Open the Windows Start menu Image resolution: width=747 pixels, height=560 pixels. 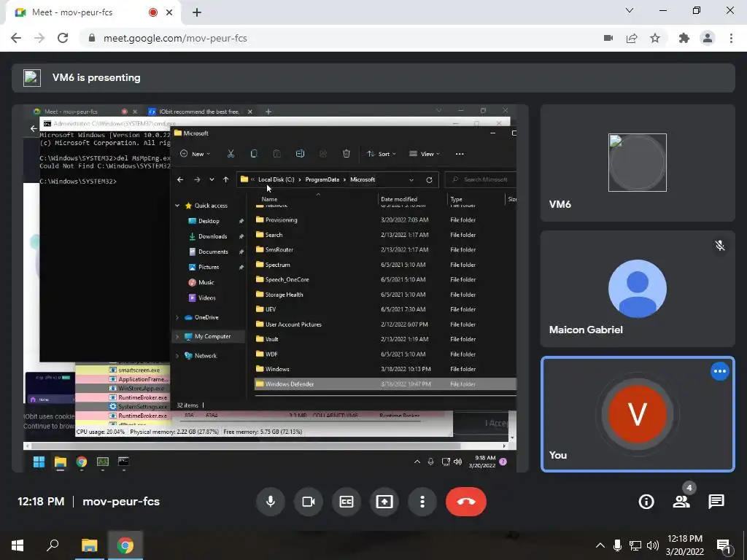pyautogui.click(x=18, y=545)
